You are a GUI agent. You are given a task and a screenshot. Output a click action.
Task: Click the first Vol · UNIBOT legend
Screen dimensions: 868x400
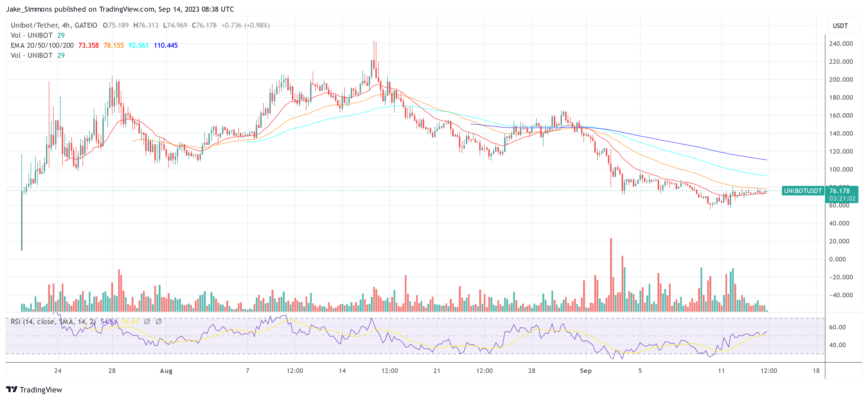32,35
